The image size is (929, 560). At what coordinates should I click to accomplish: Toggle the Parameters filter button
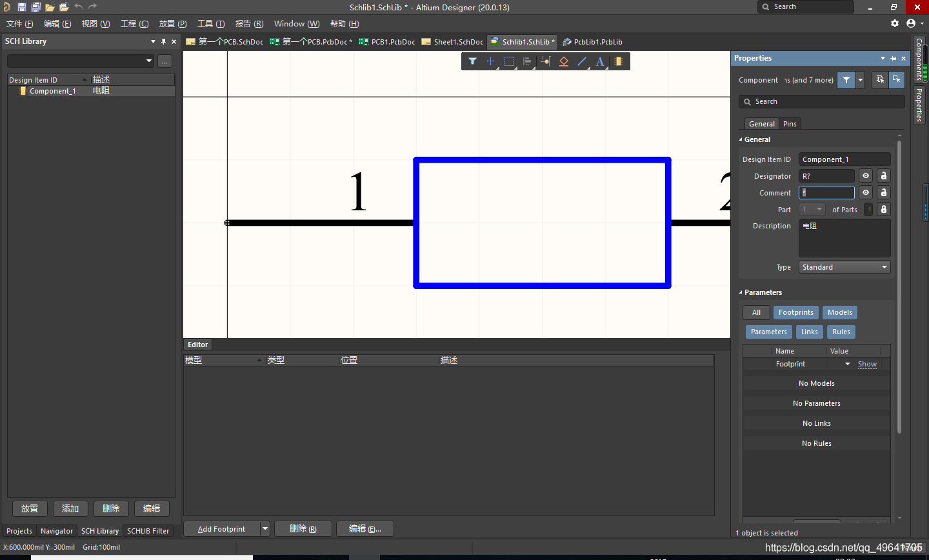(x=769, y=332)
